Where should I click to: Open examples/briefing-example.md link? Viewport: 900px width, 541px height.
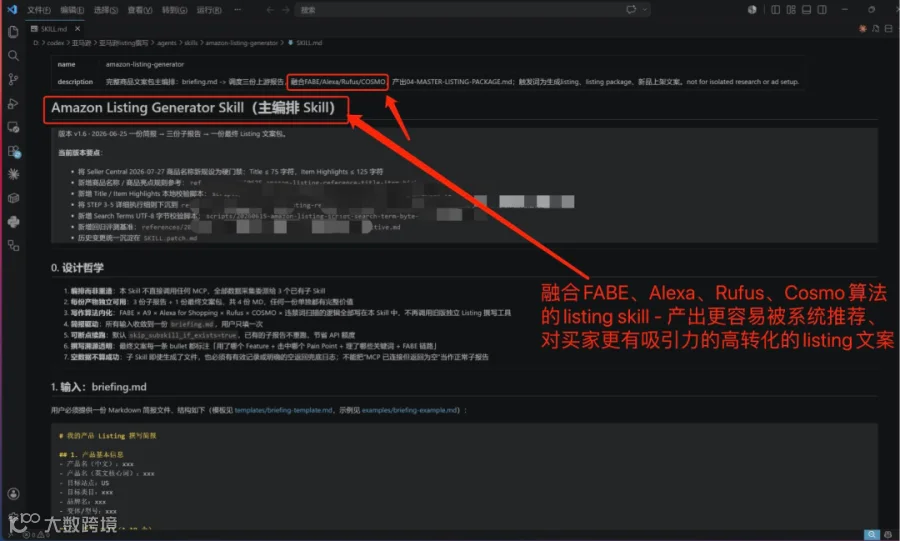click(x=410, y=410)
